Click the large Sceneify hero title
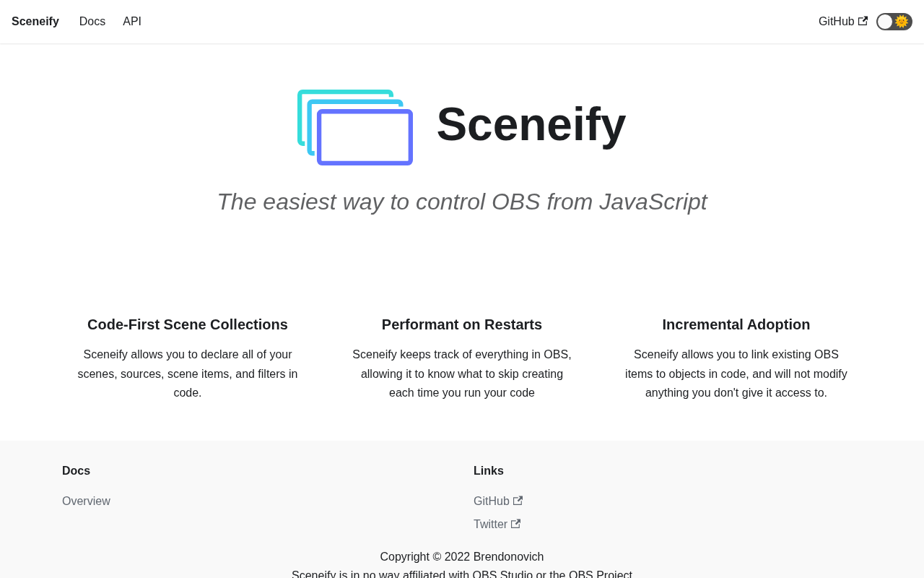 coord(531,124)
